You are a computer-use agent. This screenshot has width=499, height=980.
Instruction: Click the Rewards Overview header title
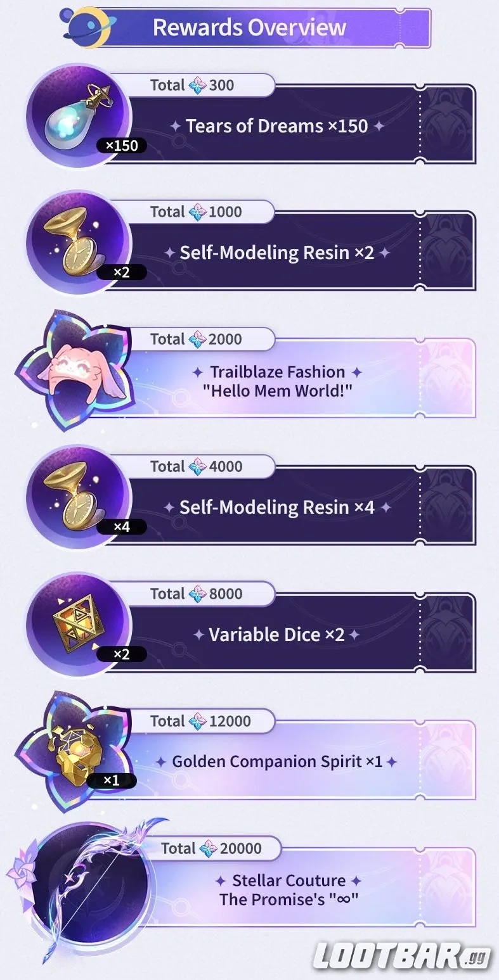point(249,27)
